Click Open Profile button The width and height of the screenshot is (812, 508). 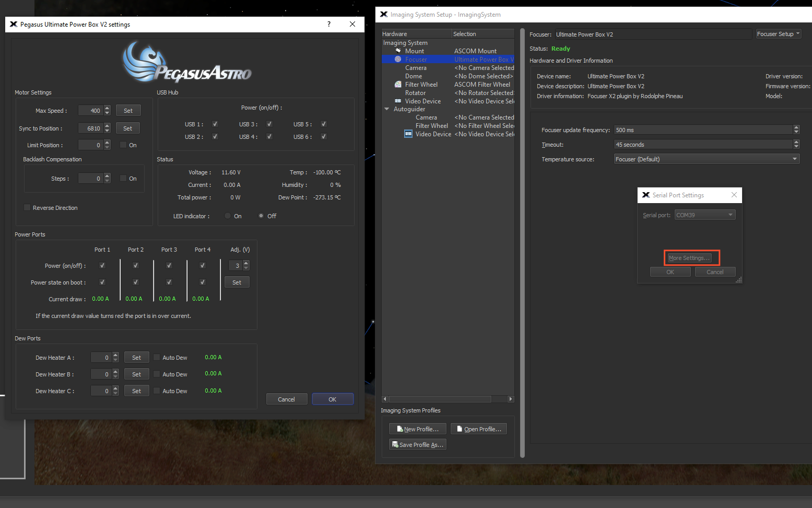pyautogui.click(x=478, y=429)
